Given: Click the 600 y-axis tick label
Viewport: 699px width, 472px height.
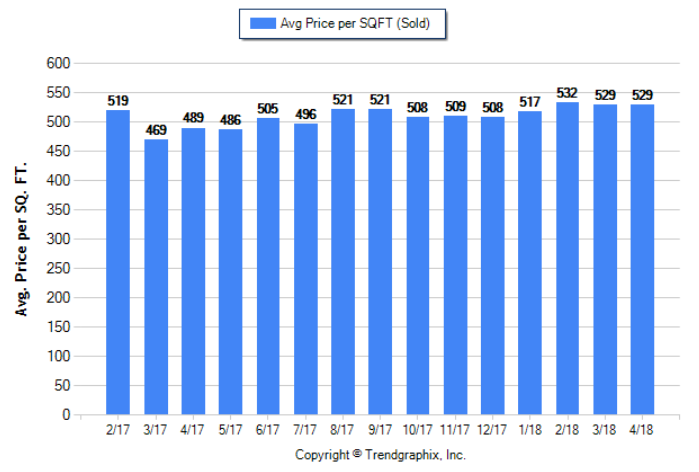Looking at the screenshot, I should point(59,63).
